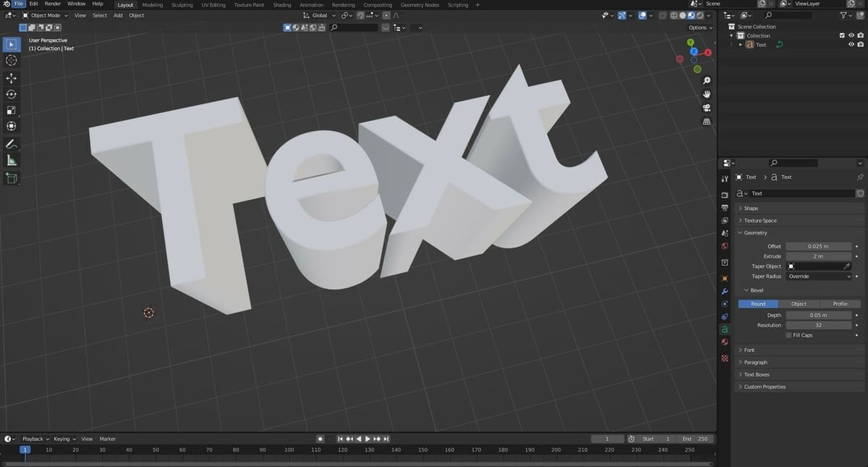This screenshot has height=467, width=868.
Task: Expand the Texture Space panel
Action: pyautogui.click(x=799, y=220)
